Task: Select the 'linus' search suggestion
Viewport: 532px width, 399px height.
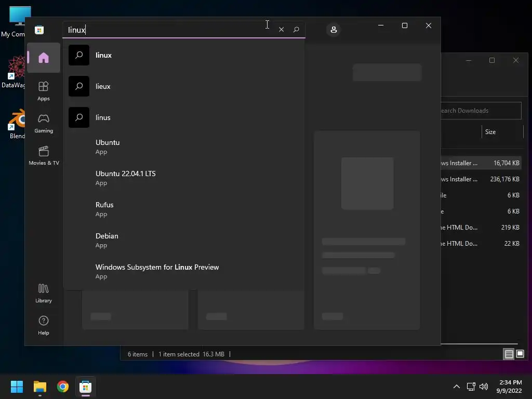Action: [x=184, y=117]
